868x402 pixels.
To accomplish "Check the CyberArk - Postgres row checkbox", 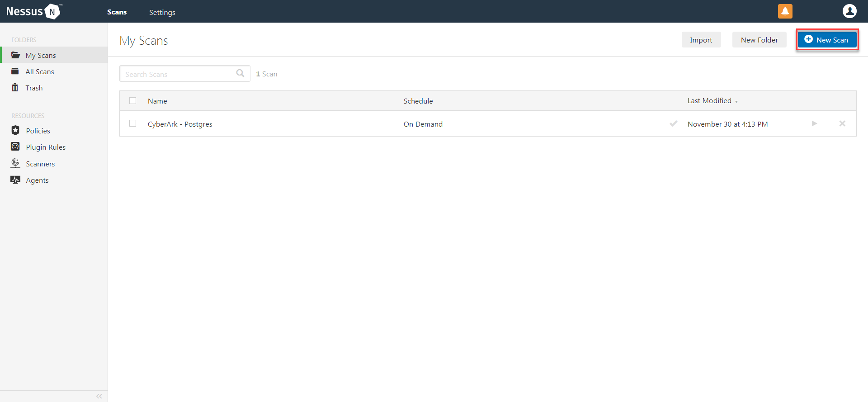I will point(132,123).
